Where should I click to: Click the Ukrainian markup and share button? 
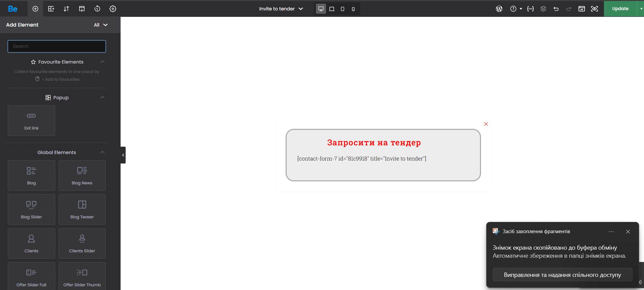tap(562, 275)
